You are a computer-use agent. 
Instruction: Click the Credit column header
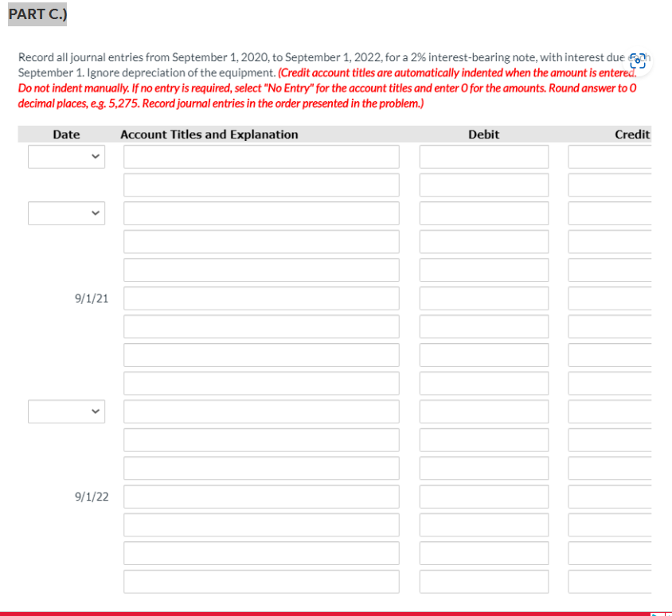point(632,134)
